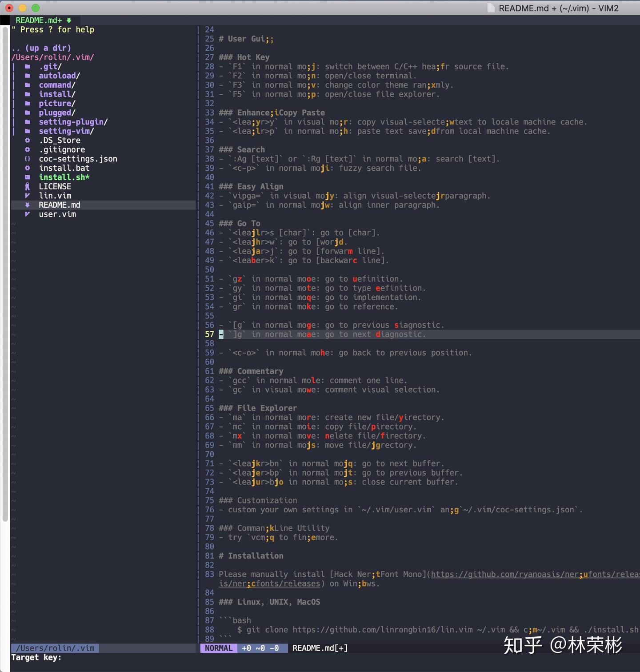Expand the command/ directory
This screenshot has height=672, width=640.
coord(56,85)
